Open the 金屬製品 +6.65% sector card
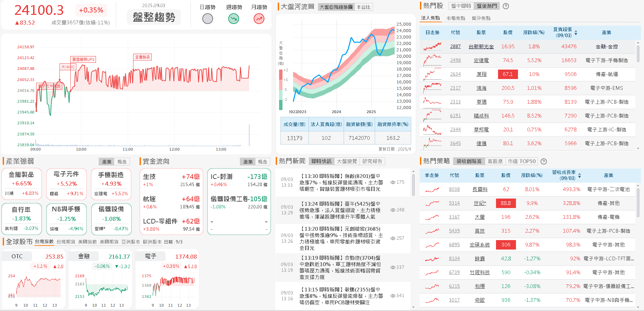 [22, 184]
